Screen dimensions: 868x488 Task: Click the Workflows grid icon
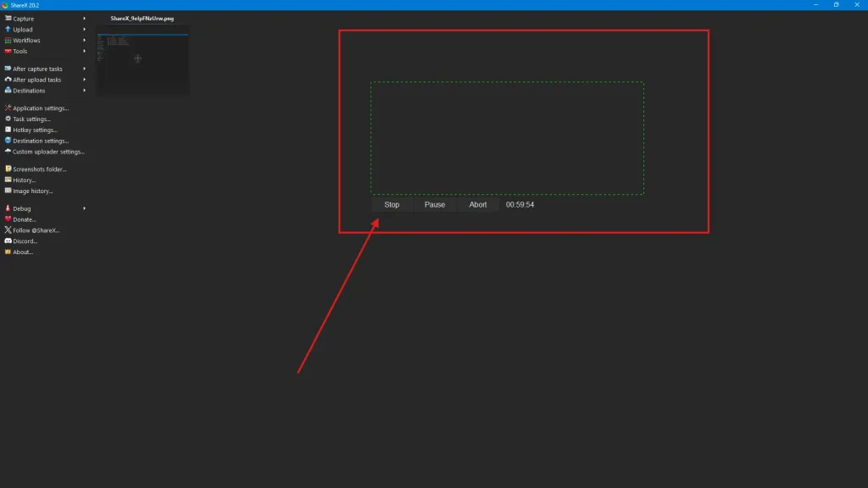(x=8, y=41)
